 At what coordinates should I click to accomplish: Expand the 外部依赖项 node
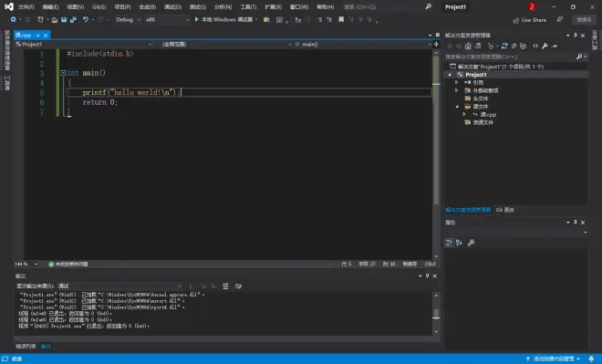tap(456, 90)
